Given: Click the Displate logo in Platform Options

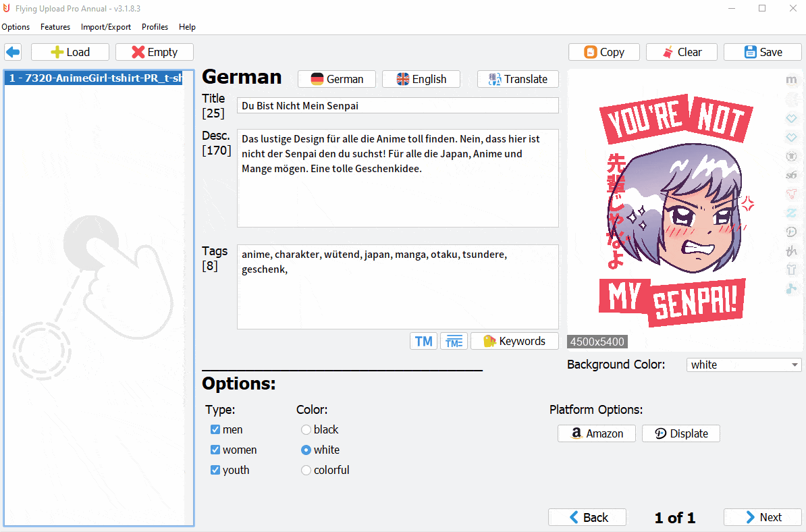Looking at the screenshot, I should 661,433.
